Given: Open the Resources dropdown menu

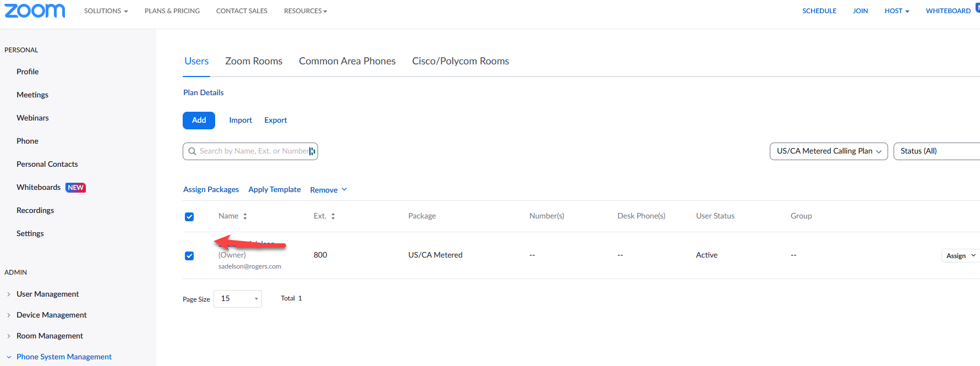Looking at the screenshot, I should 305,11.
